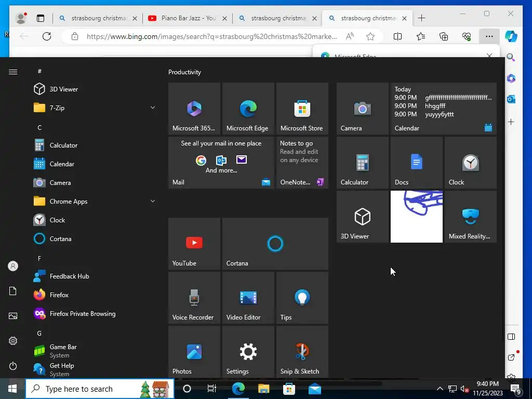The image size is (532, 399).
Task: Open Camera in the app list
Action: (x=95, y=182)
